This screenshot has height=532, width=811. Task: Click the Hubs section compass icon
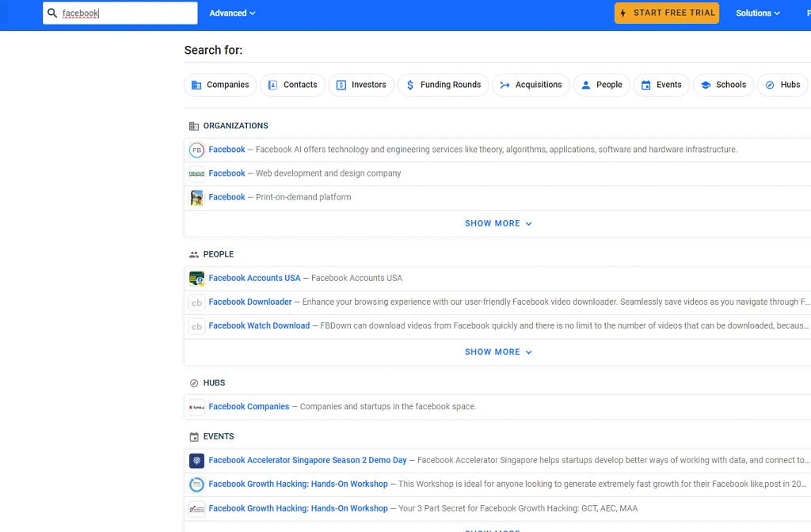point(194,383)
